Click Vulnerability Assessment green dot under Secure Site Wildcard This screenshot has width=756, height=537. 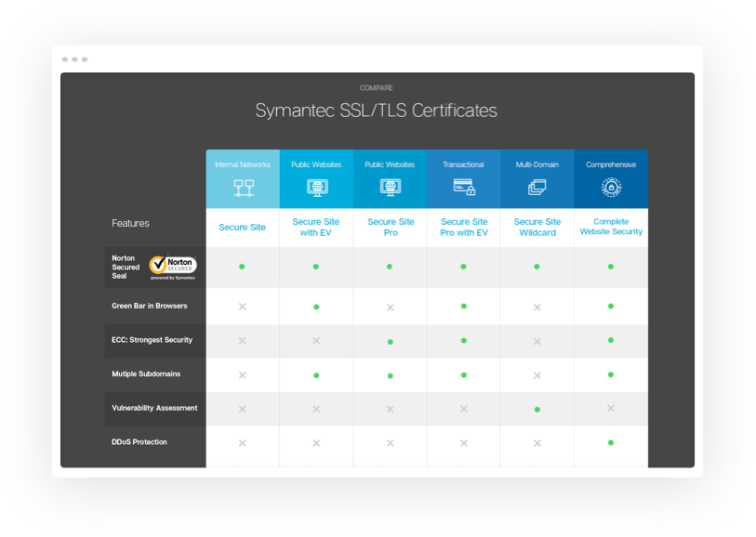537,409
